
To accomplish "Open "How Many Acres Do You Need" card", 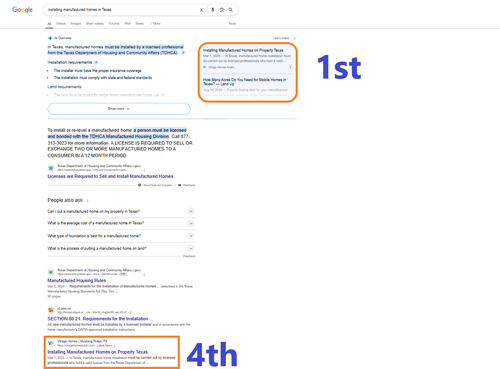I will 245,82.
